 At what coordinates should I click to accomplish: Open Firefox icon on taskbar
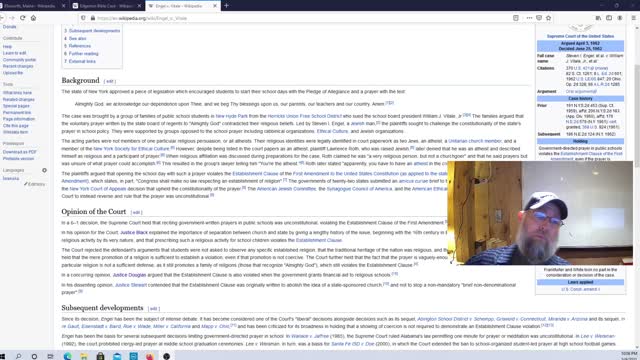coord(150,356)
